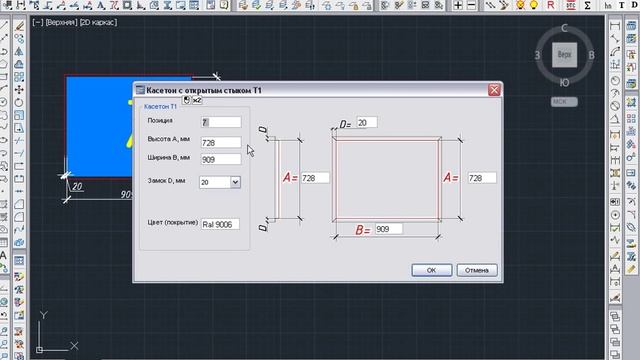Click the Позиция input field
This screenshot has height=360, width=640.
[x=221, y=122]
